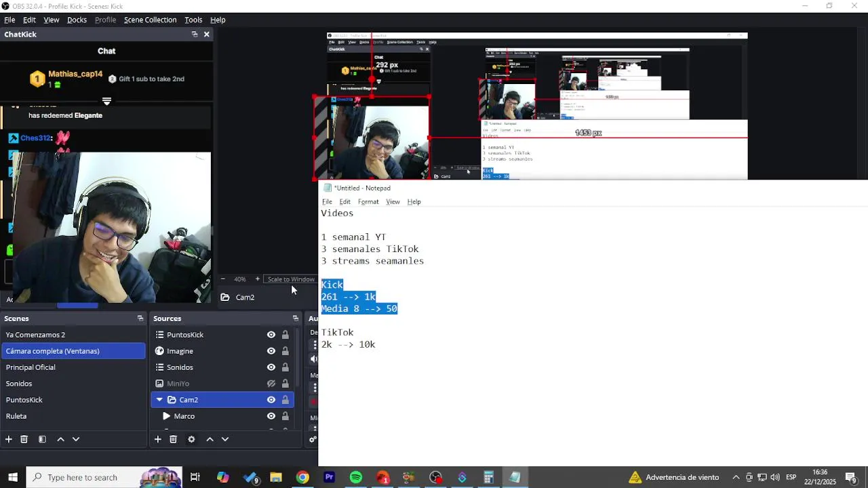The image size is (868, 488).
Task: Hide the PuntosKick source
Action: (271, 335)
